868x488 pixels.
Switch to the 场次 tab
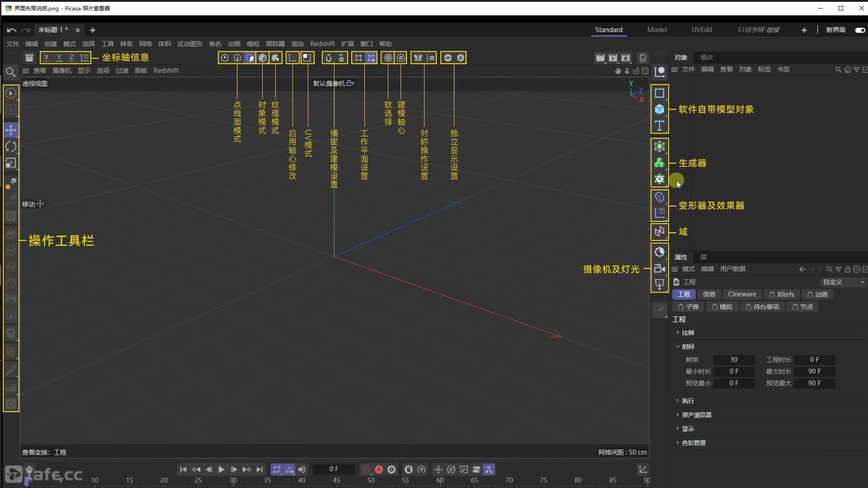tap(707, 57)
